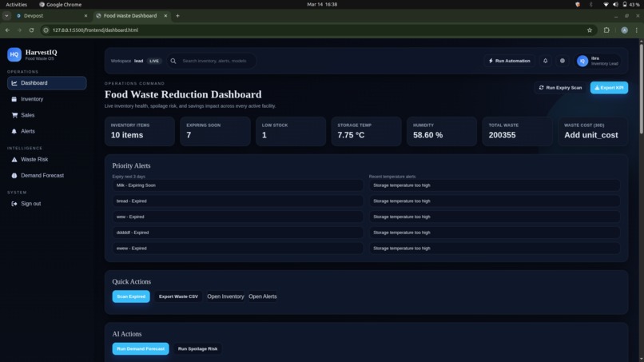Select the bread - Expired alert
644x362 pixels.
237,201
